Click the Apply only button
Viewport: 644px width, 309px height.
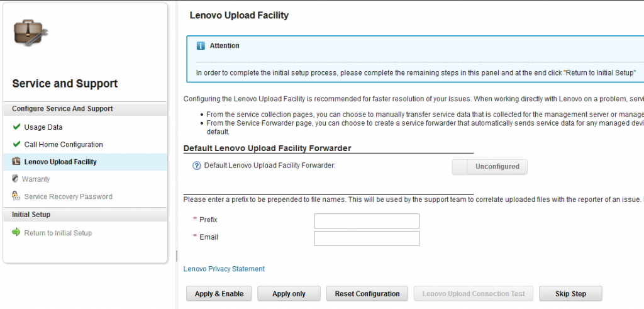289,294
